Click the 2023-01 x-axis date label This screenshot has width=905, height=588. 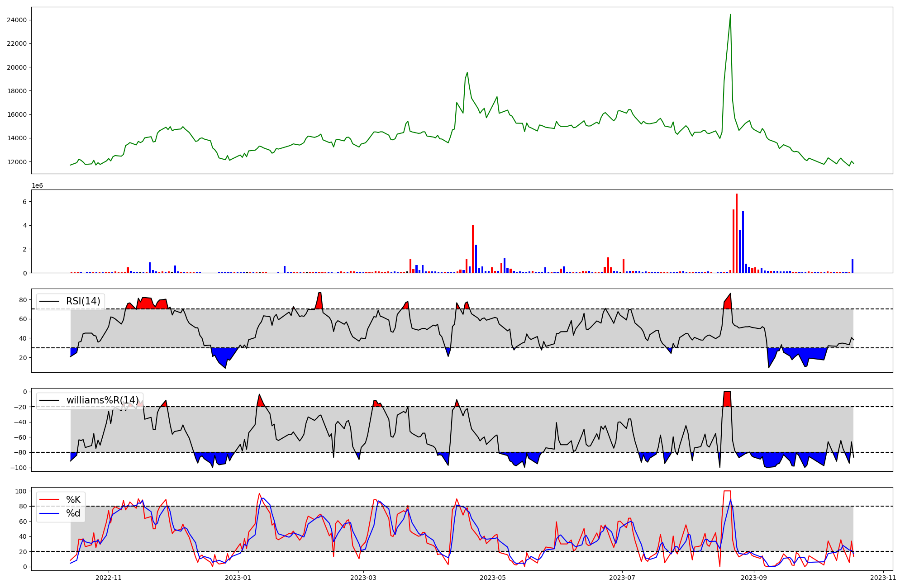click(238, 578)
